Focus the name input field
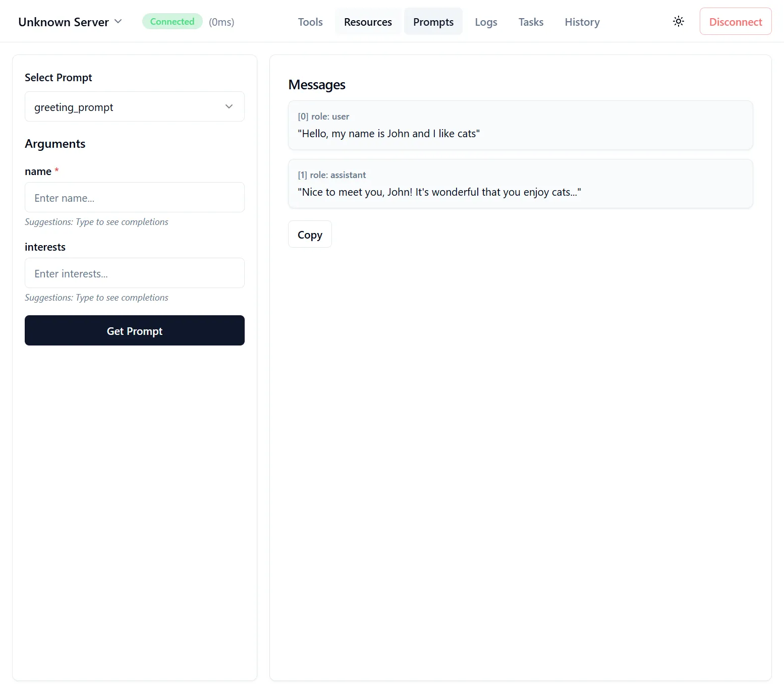 [135, 197]
